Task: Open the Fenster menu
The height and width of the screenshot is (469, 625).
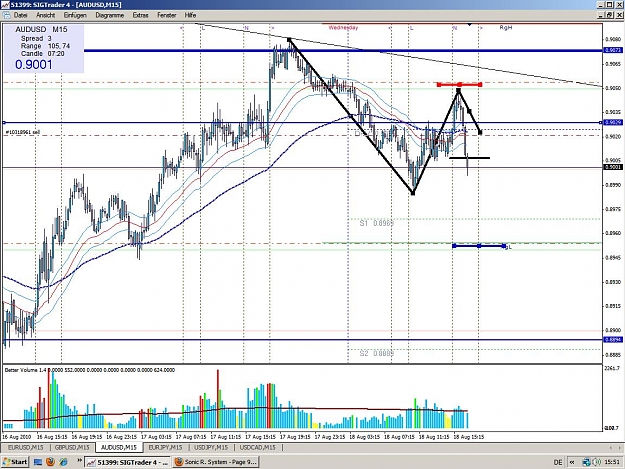Action: click(x=167, y=15)
